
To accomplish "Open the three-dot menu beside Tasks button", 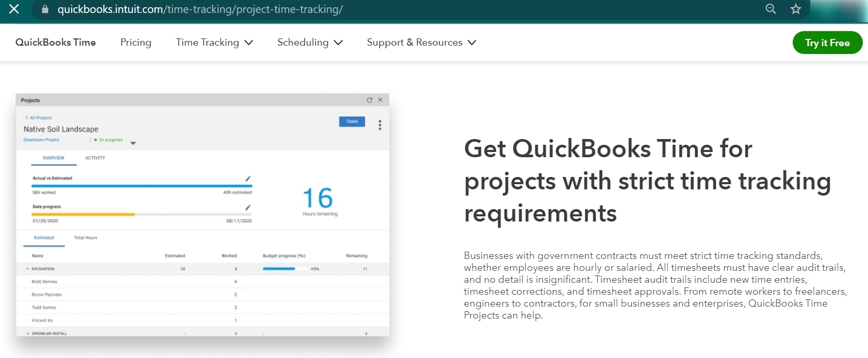I will (x=380, y=125).
